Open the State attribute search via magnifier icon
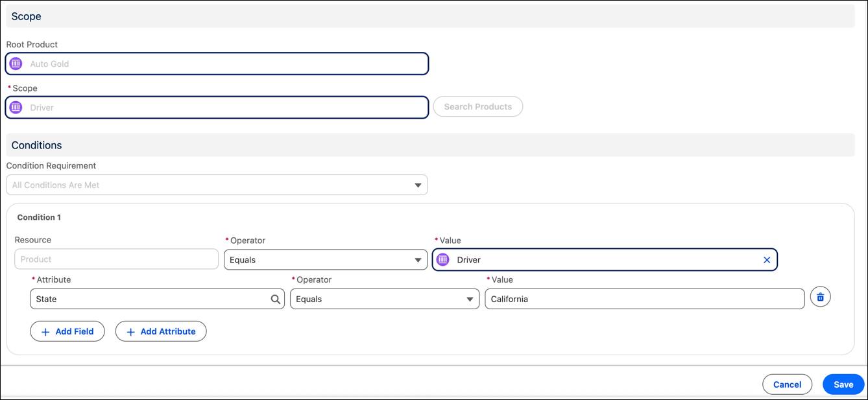 275,299
